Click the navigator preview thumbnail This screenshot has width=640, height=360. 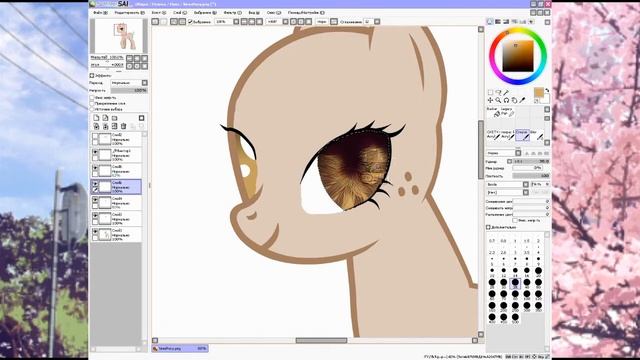tap(119, 36)
